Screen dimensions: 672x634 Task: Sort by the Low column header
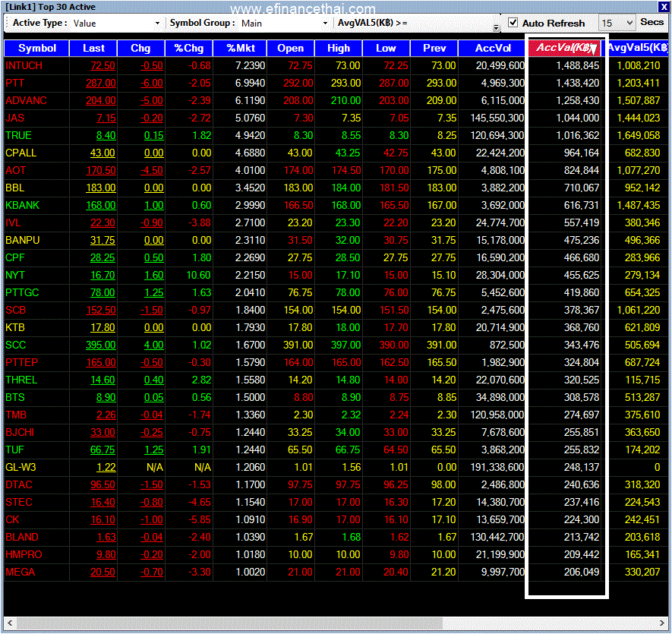point(386,48)
